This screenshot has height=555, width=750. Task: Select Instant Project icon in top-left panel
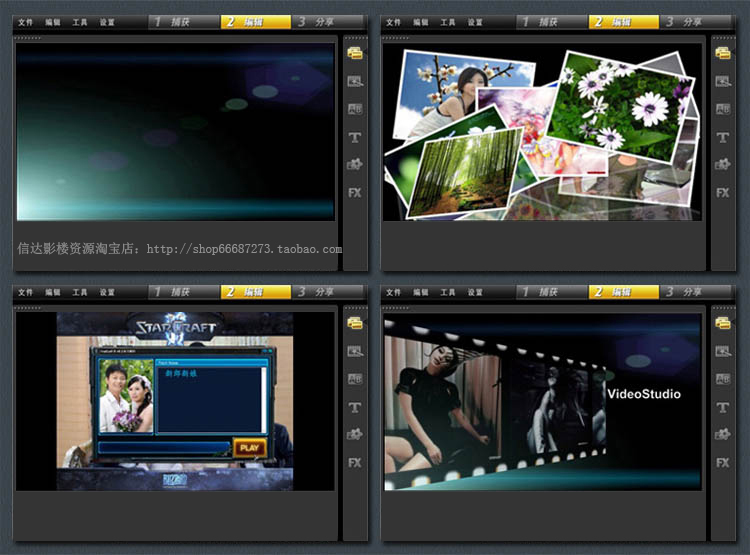click(355, 81)
